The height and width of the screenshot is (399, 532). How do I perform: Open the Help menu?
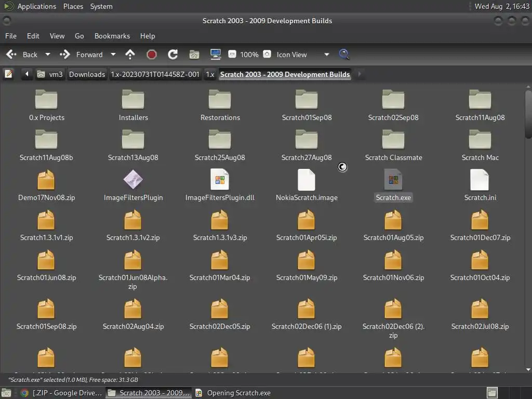(148, 36)
